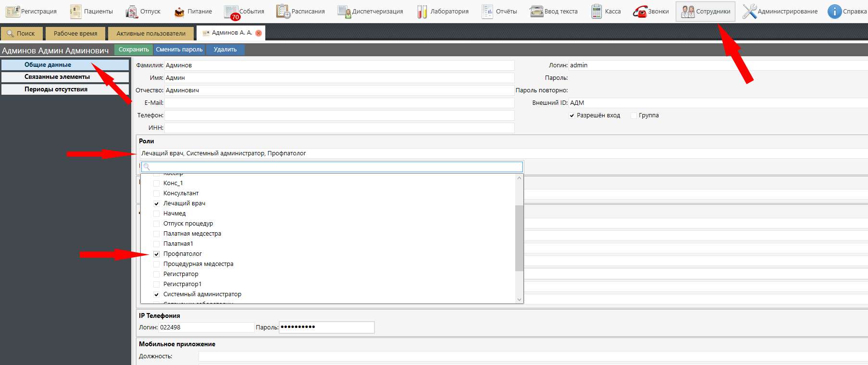
Task: Open the Касса calculator icon
Action: pos(596,12)
